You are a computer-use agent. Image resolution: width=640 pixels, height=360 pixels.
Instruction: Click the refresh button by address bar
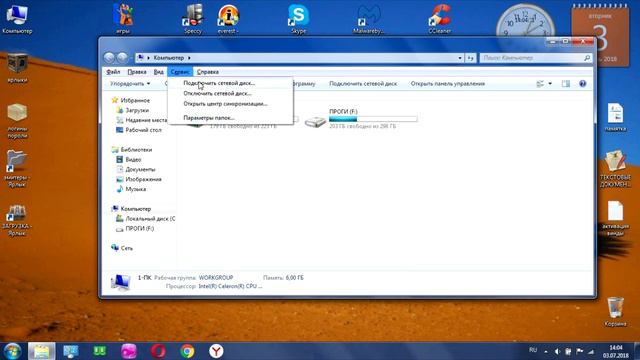(x=471, y=58)
